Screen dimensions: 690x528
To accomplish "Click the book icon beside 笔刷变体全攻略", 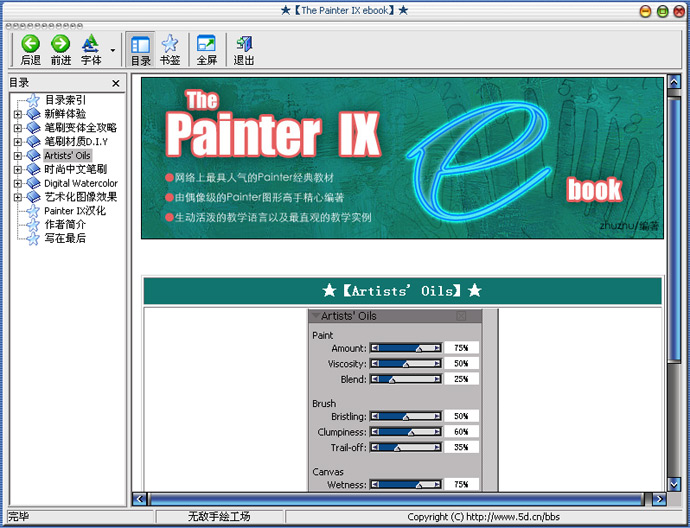I will coord(33,128).
